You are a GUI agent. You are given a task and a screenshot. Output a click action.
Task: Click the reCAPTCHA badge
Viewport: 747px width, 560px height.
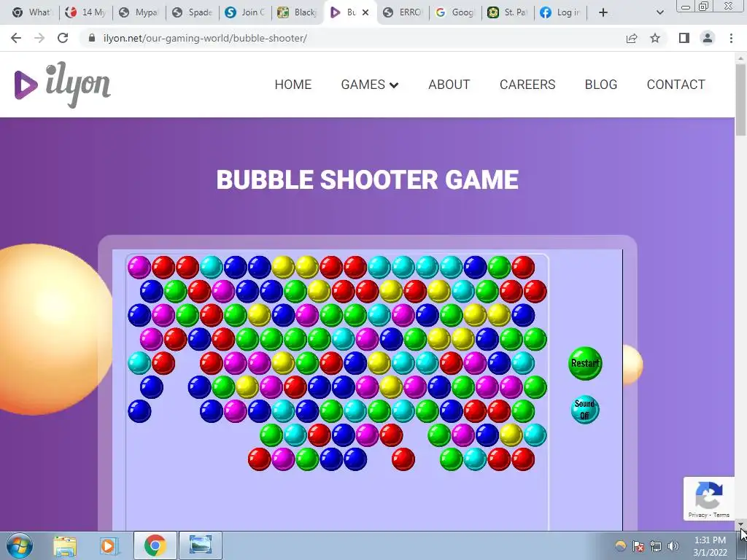point(708,499)
